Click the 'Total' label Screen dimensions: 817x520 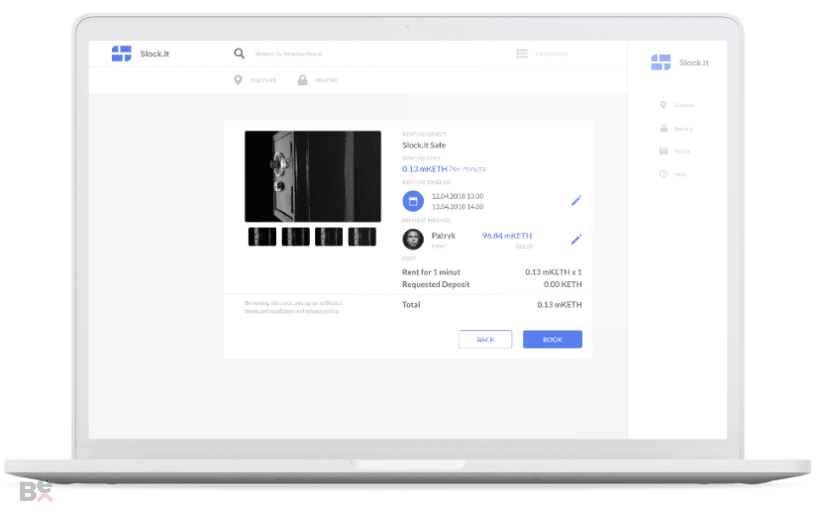(x=411, y=305)
